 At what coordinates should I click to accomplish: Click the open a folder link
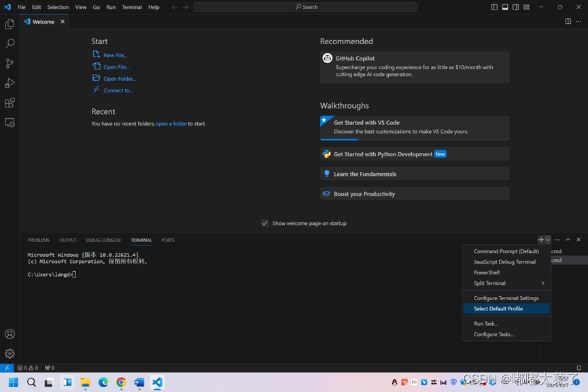pyautogui.click(x=171, y=123)
